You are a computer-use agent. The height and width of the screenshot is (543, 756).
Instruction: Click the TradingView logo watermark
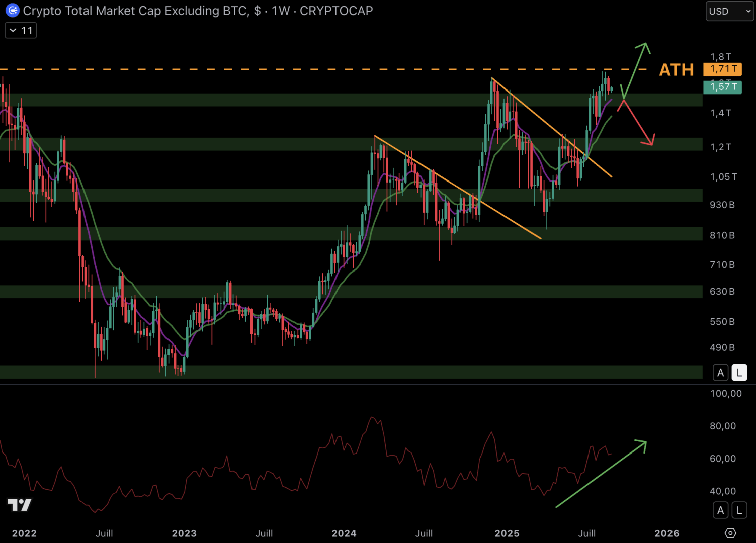pos(20,505)
